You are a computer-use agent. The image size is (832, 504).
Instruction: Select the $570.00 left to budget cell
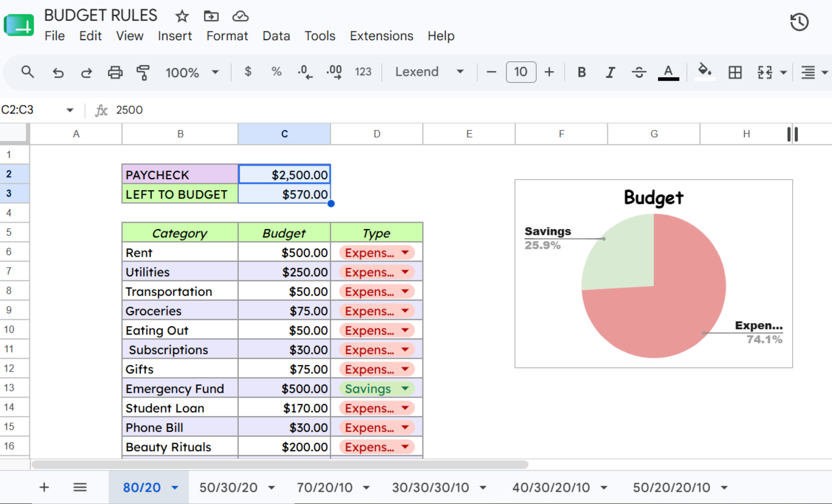pos(284,194)
